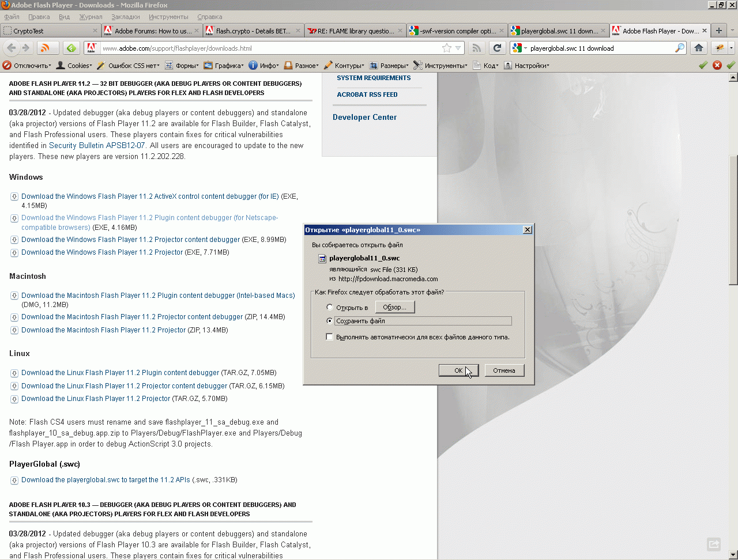738x560 pixels.
Task: Open a new tab with the plus button
Action: pyautogui.click(x=718, y=31)
